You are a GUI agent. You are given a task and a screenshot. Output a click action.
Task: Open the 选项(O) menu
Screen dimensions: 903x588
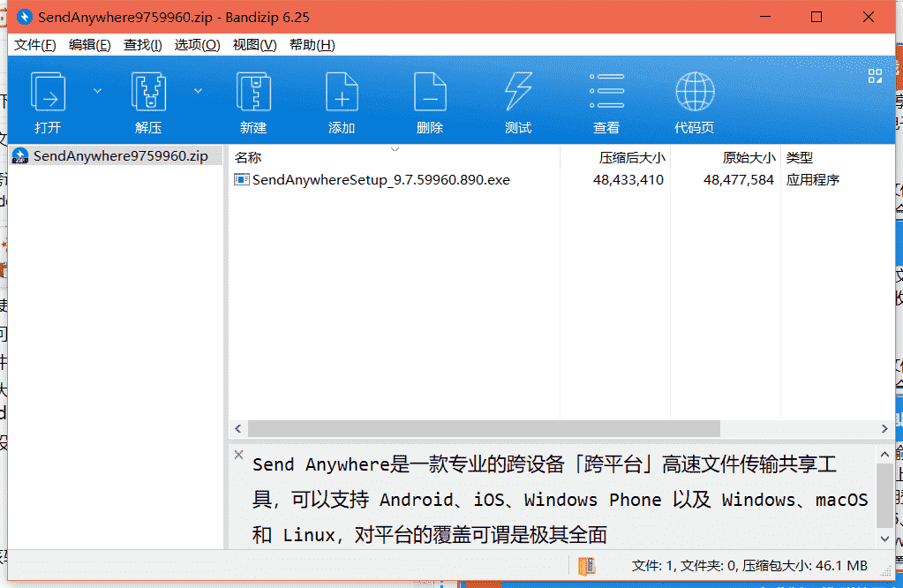tap(197, 45)
